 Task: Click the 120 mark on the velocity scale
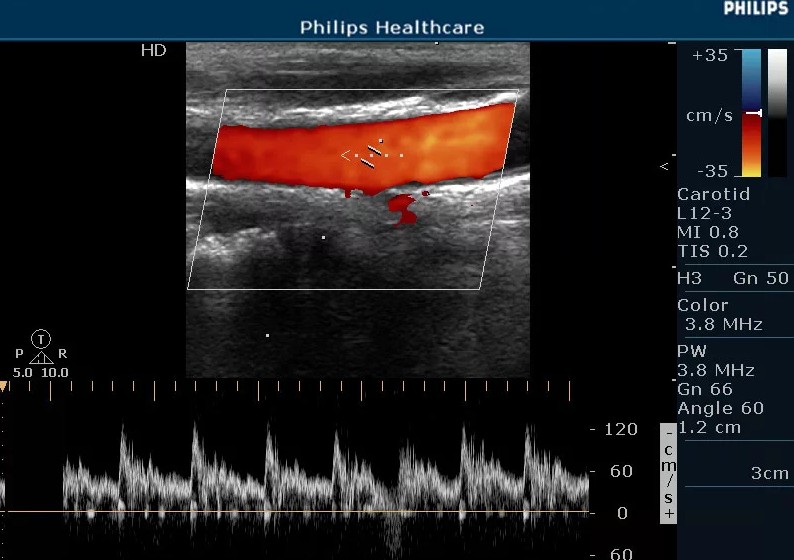tap(620, 429)
